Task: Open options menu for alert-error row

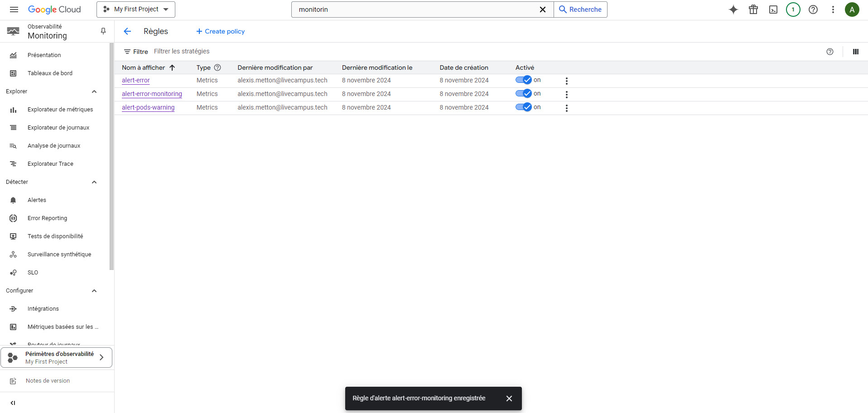Action: coord(566,80)
